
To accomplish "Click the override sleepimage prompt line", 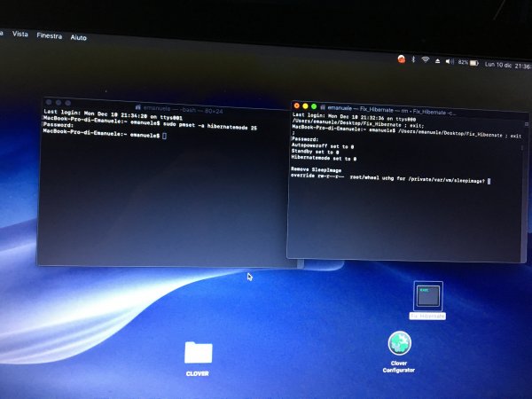I will pyautogui.click(x=387, y=178).
